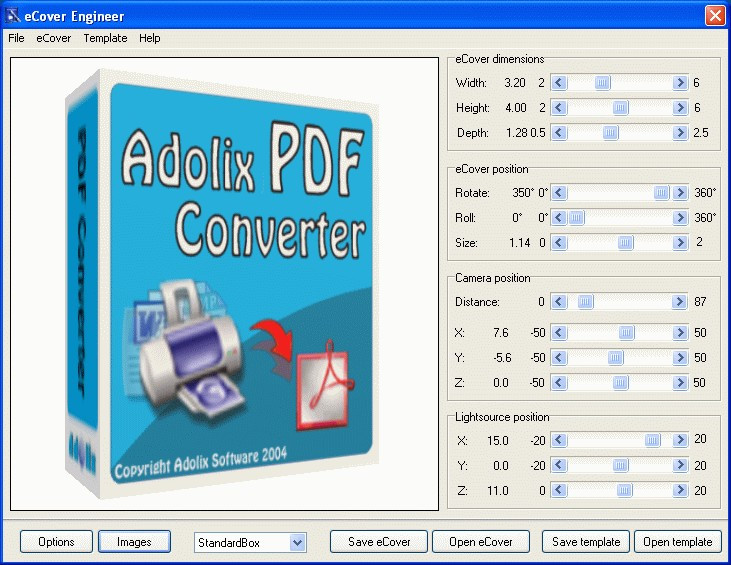Click the Rotate slider right arrow
The height and width of the screenshot is (565, 731).
coord(680,193)
